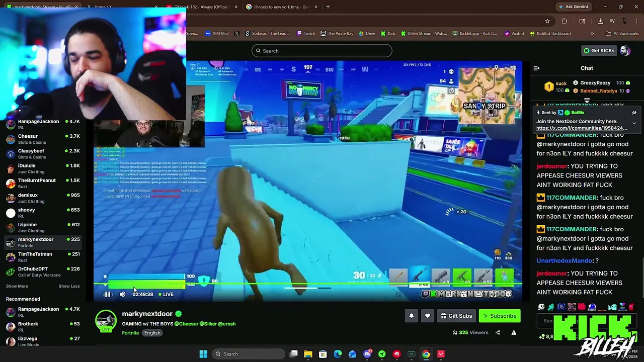Open @Cheesur mention in stream title

pyautogui.click(x=186, y=324)
